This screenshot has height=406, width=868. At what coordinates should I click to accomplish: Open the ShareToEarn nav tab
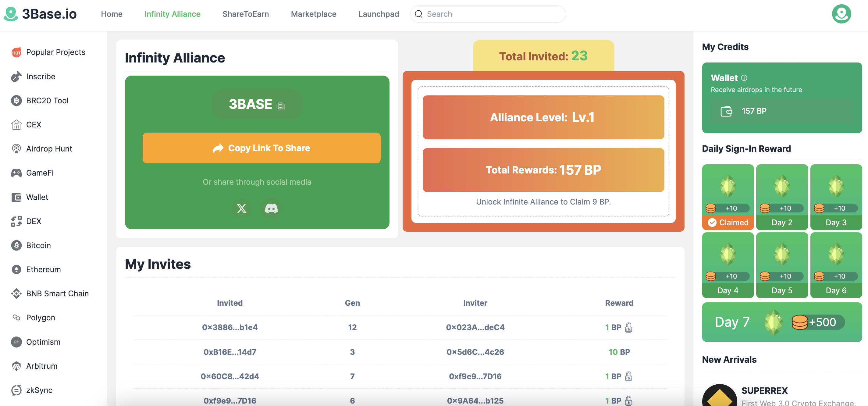pyautogui.click(x=245, y=14)
